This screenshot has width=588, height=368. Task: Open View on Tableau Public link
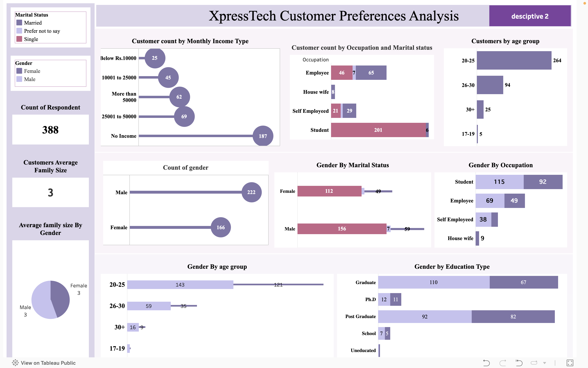pyautogui.click(x=48, y=363)
